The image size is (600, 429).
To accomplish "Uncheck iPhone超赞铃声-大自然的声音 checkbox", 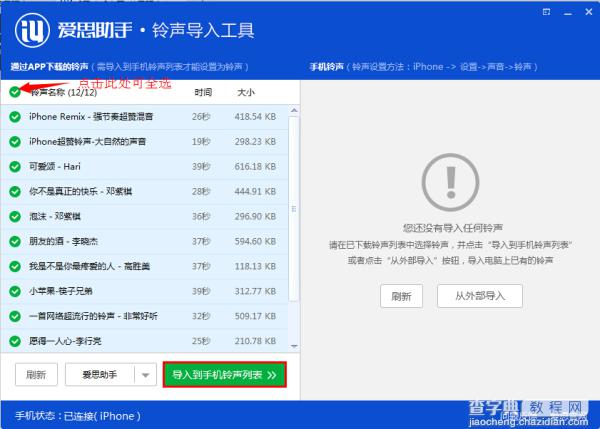I will click(x=15, y=142).
